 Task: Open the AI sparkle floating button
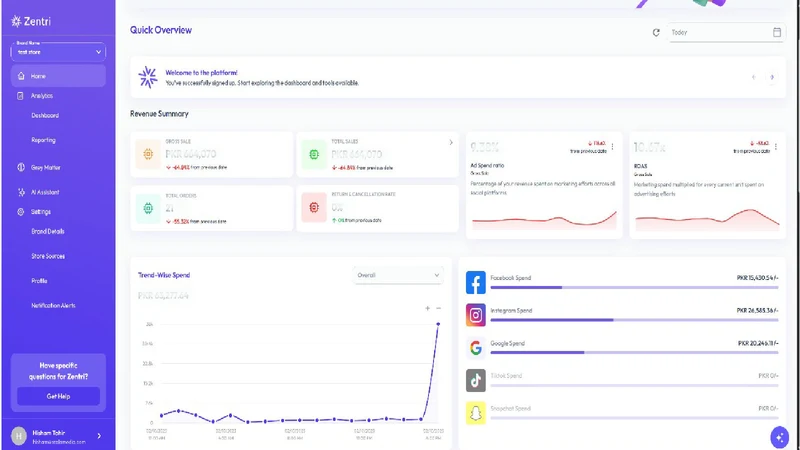(779, 437)
